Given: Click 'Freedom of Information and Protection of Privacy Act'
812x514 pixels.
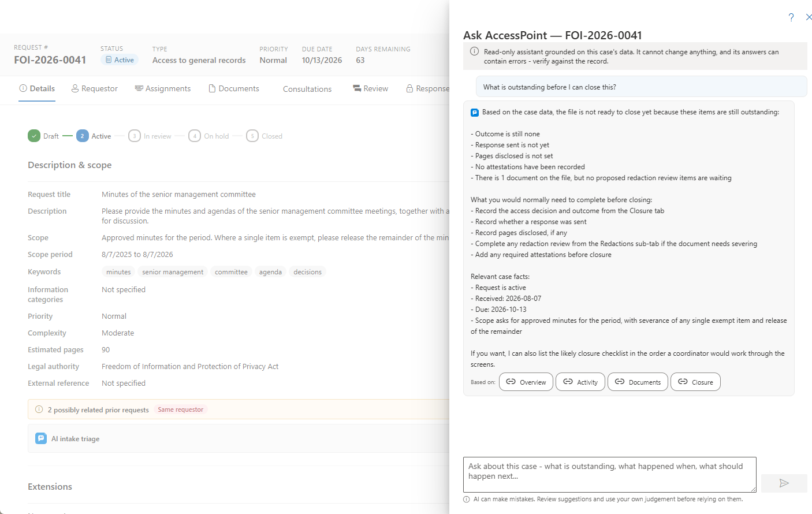Looking at the screenshot, I should (190, 367).
